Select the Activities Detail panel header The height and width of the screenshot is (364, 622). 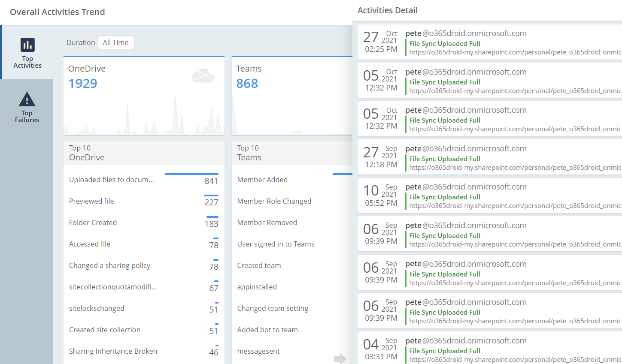pyautogui.click(x=387, y=10)
